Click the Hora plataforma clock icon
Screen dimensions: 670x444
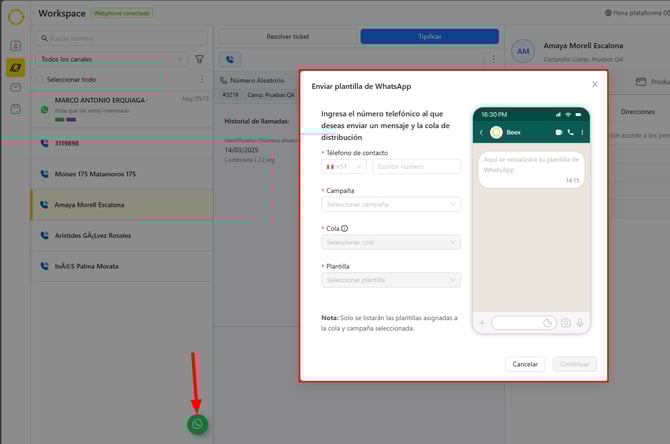[x=608, y=13]
